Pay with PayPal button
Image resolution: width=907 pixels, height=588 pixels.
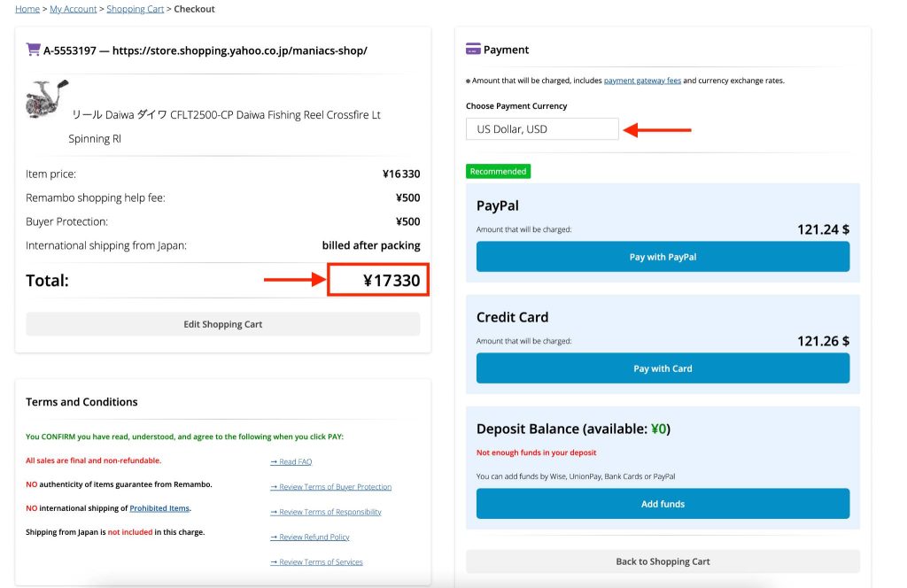pos(663,257)
